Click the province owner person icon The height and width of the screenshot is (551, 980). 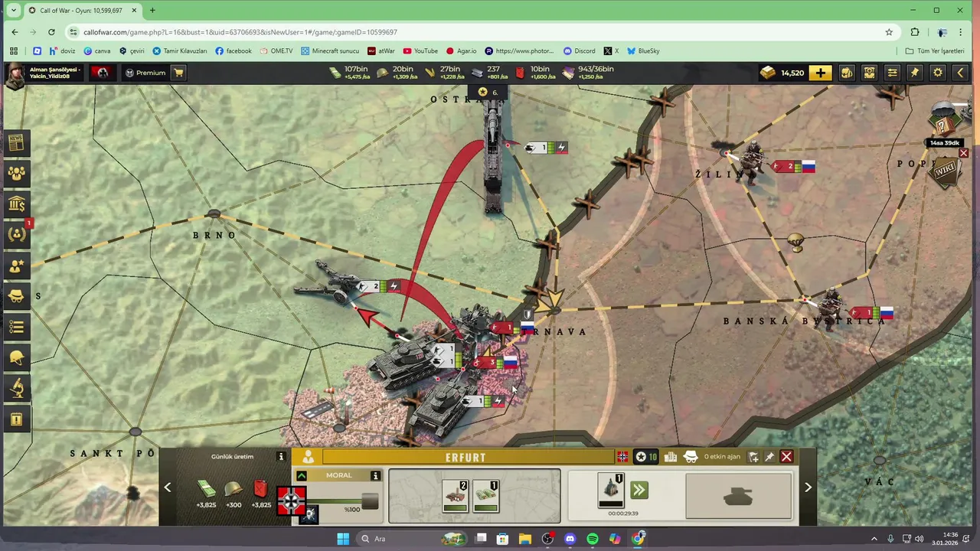tap(308, 457)
